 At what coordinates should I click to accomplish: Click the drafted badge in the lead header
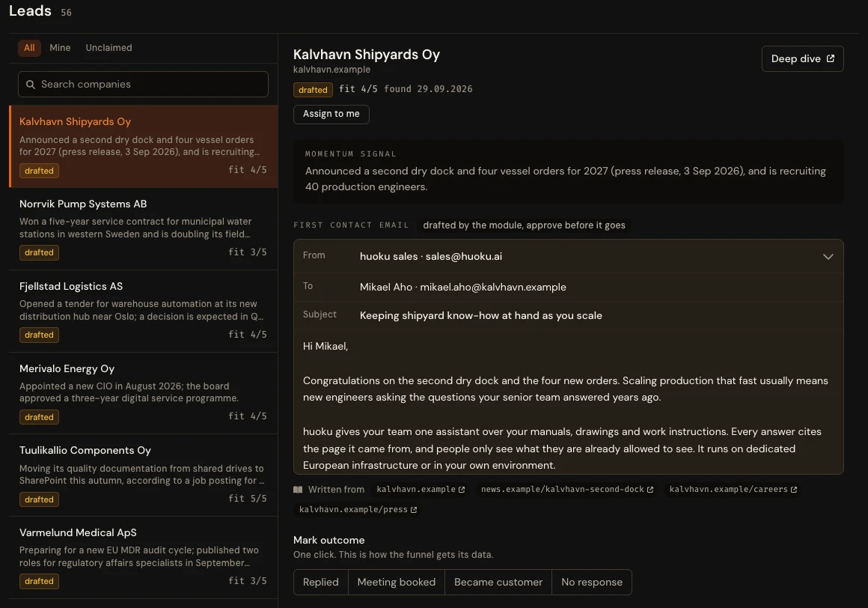pyautogui.click(x=313, y=90)
